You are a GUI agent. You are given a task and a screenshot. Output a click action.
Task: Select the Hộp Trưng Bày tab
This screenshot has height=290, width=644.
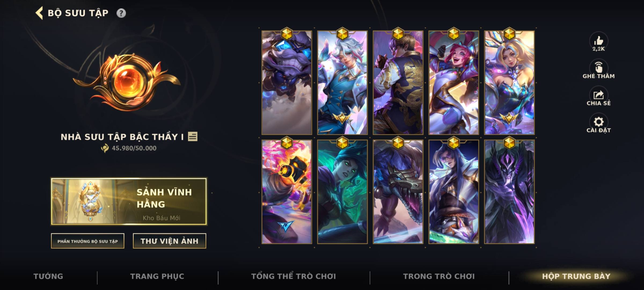pyautogui.click(x=576, y=276)
